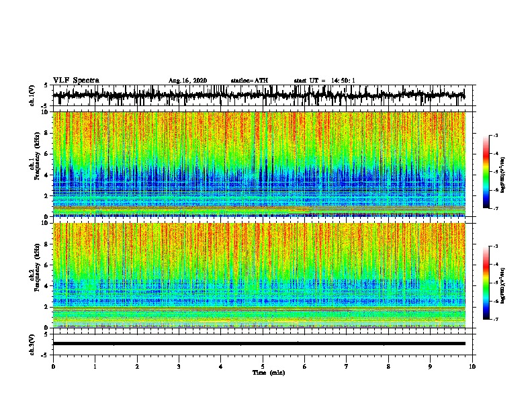Click the ch.3 black voltage band
The width and height of the screenshot is (532, 411).
[259, 344]
